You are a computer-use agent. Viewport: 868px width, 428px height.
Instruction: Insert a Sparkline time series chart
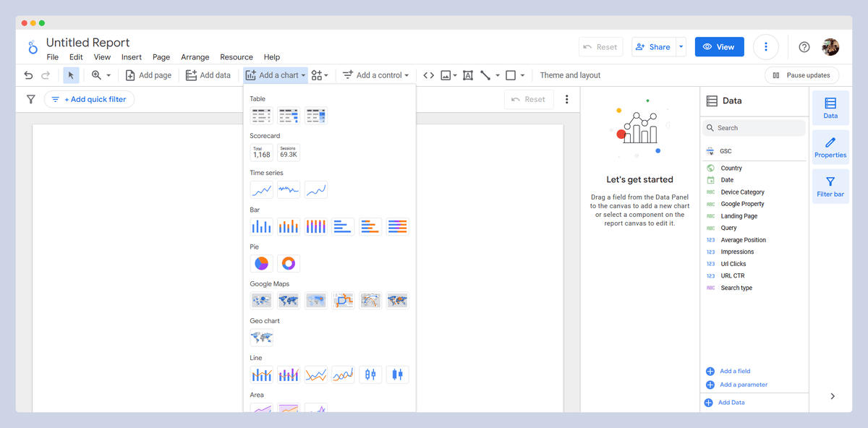[289, 190]
